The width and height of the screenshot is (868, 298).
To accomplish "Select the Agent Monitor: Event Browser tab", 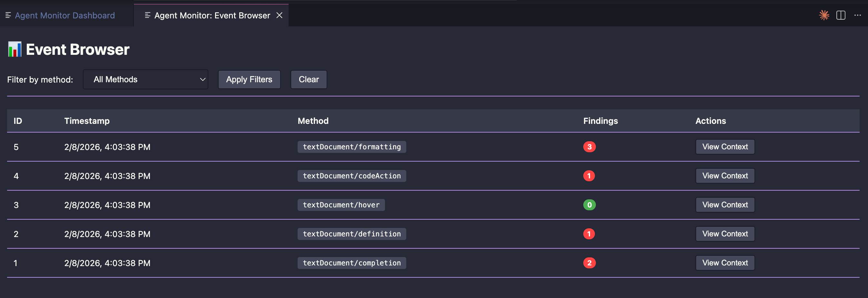I will (x=212, y=15).
